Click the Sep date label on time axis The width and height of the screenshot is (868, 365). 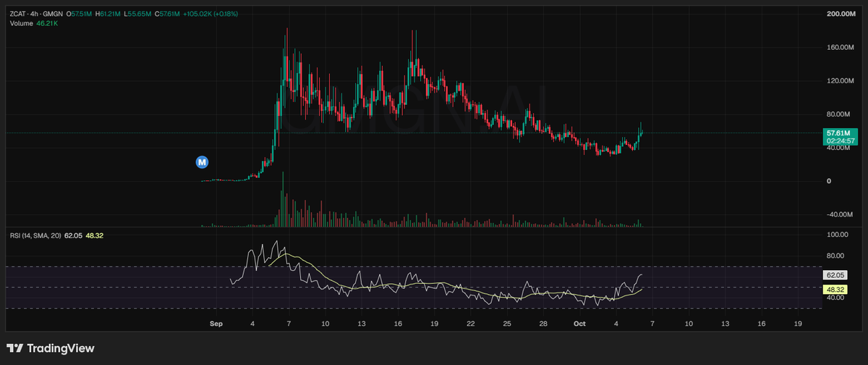(x=216, y=324)
